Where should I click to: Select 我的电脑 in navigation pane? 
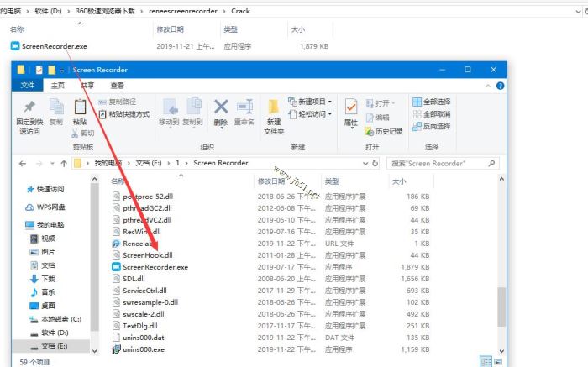tap(45, 225)
